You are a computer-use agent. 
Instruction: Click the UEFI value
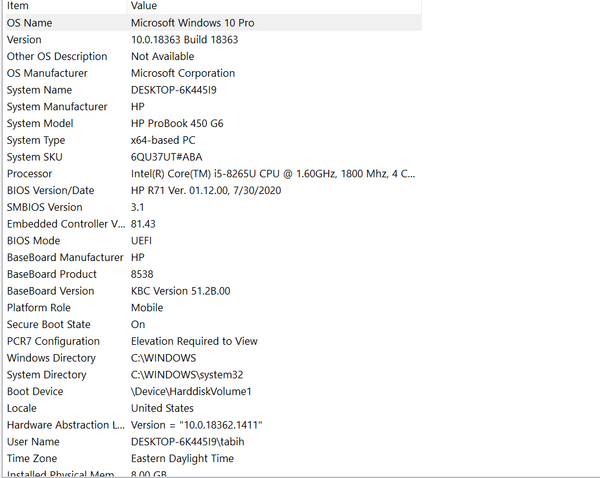pyautogui.click(x=141, y=241)
